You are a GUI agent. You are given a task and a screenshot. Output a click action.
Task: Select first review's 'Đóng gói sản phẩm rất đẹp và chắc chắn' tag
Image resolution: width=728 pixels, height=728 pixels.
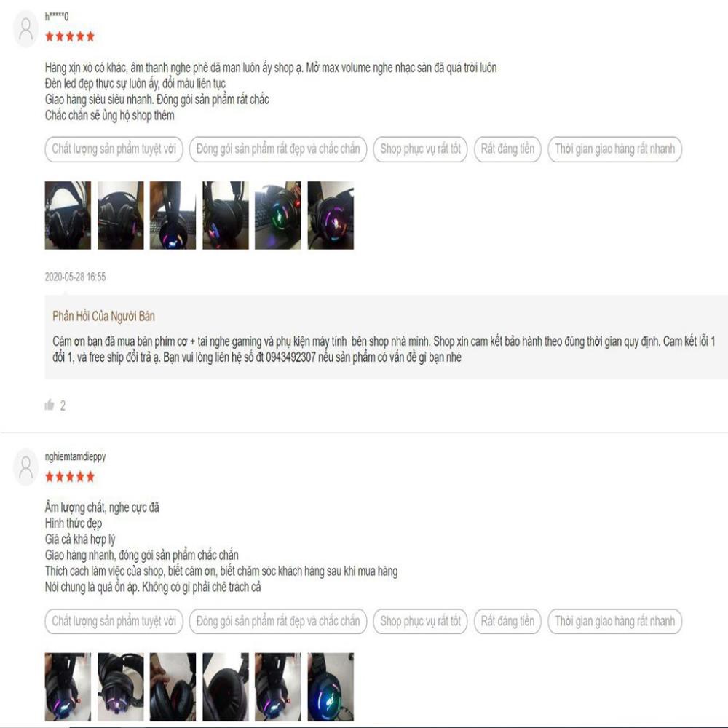pos(278,149)
